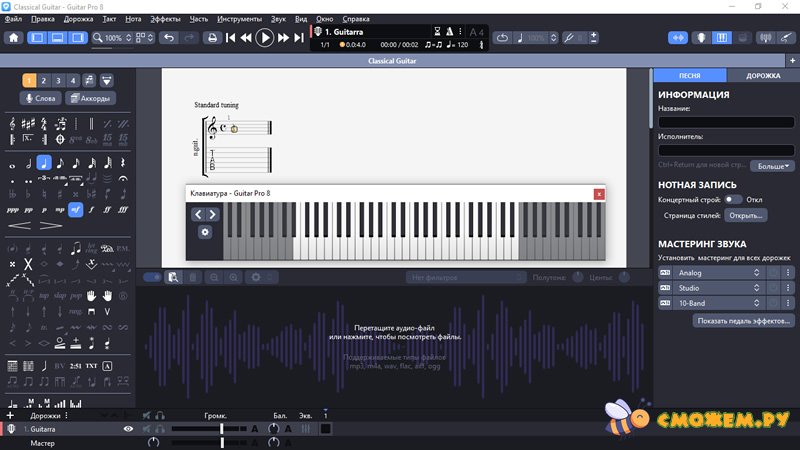Image resolution: width=800 pixels, height=450 pixels.
Task: Toggle the audio track switch
Action: pos(153,277)
